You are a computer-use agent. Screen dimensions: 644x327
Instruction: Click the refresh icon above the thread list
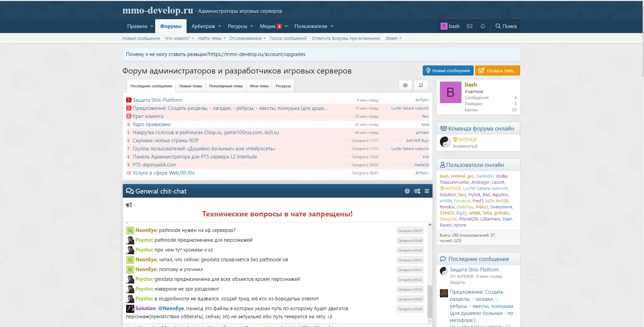[421, 85]
